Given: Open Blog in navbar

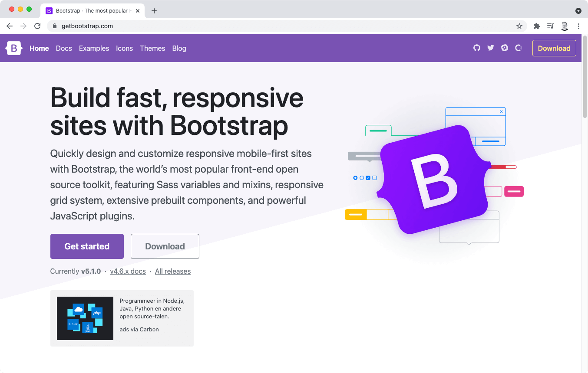Looking at the screenshot, I should tap(179, 48).
